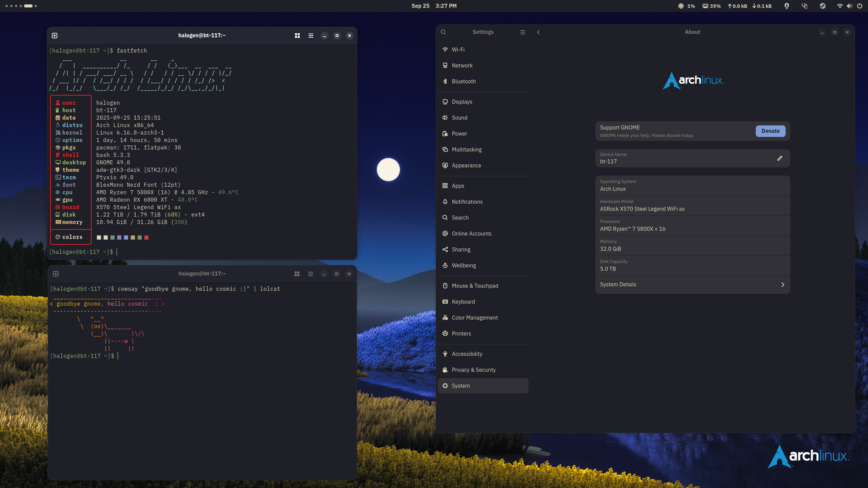868x488 pixels.
Task: Click the Donate button
Action: pos(770,131)
